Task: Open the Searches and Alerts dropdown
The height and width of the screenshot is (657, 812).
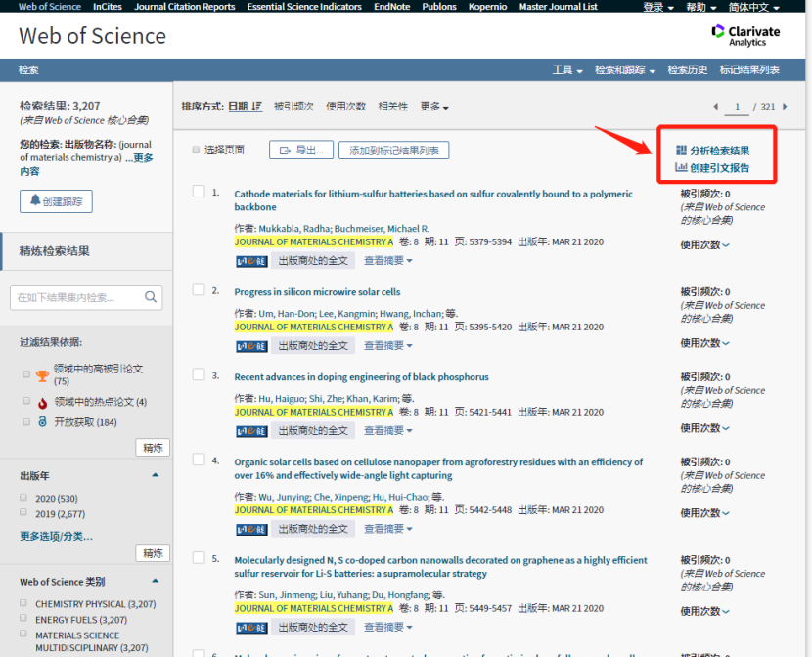Action: click(x=625, y=69)
